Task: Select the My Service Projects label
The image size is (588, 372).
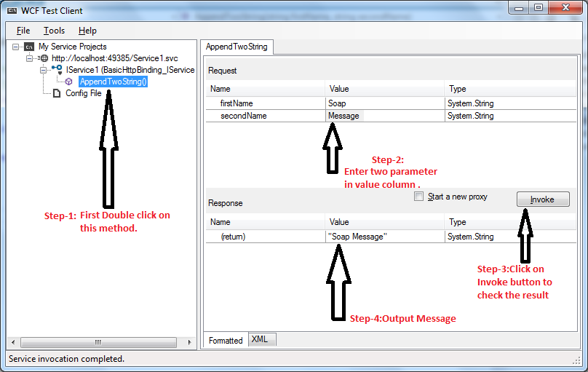Action: [72, 47]
